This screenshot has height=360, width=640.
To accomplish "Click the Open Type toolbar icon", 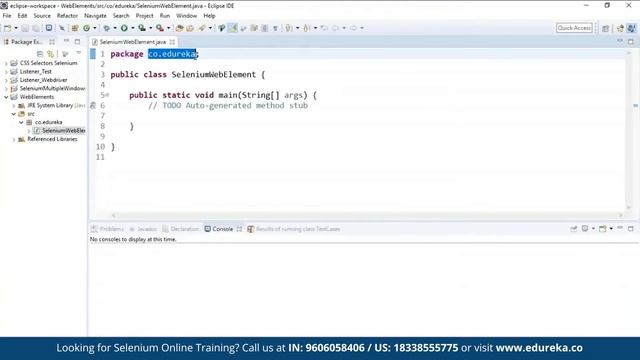I will point(179,28).
